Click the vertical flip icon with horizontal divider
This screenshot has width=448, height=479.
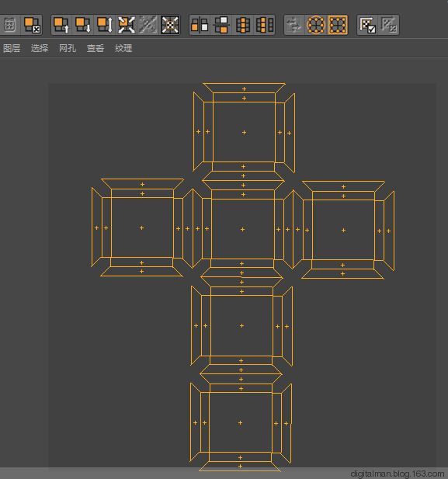coord(221,25)
